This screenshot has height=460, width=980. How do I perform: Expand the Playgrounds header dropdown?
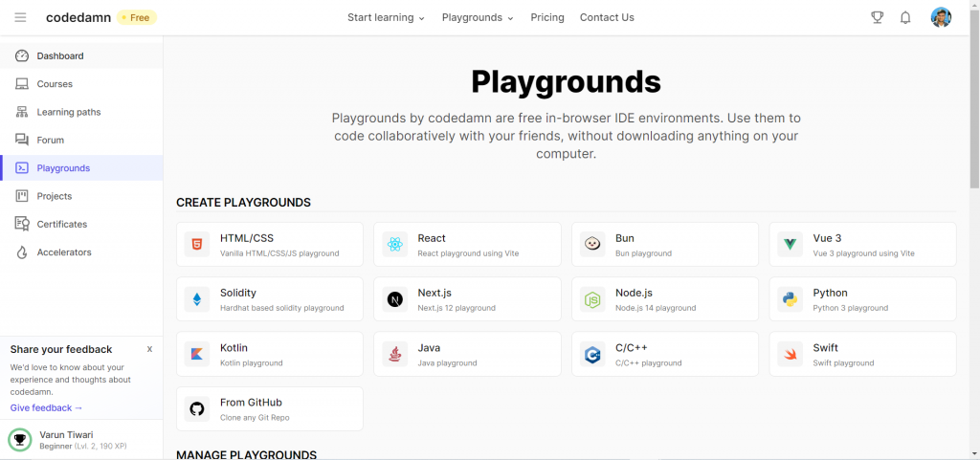tap(478, 17)
